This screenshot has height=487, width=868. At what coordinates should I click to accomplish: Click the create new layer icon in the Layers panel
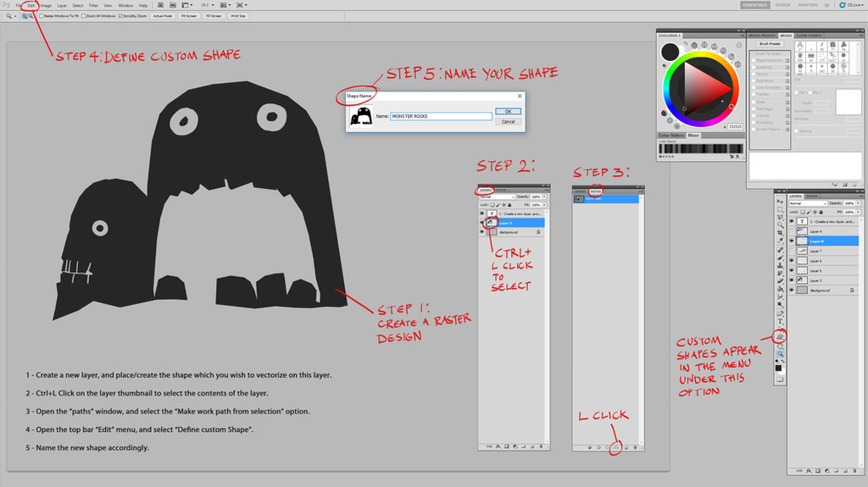tap(845, 471)
